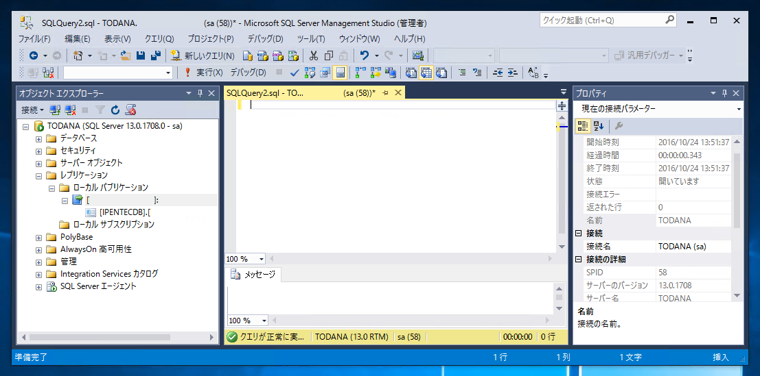This screenshot has width=760, height=376.
Task: Click the script-stop icon in Object Explorer toolbar
Action: [130, 110]
